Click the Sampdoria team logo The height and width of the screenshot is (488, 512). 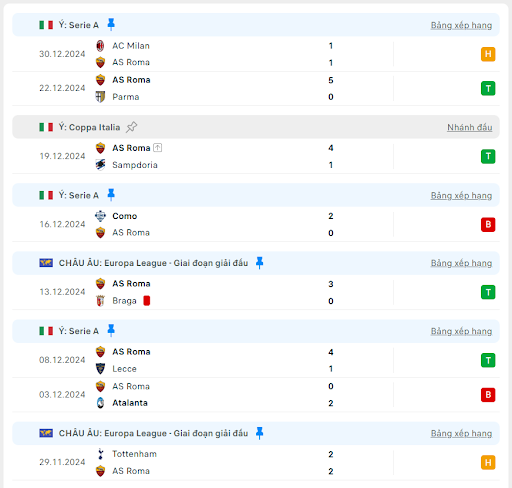pyautogui.click(x=100, y=165)
